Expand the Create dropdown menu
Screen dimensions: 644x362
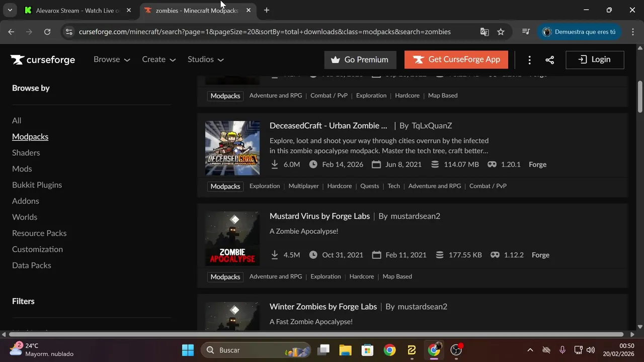[x=158, y=59]
